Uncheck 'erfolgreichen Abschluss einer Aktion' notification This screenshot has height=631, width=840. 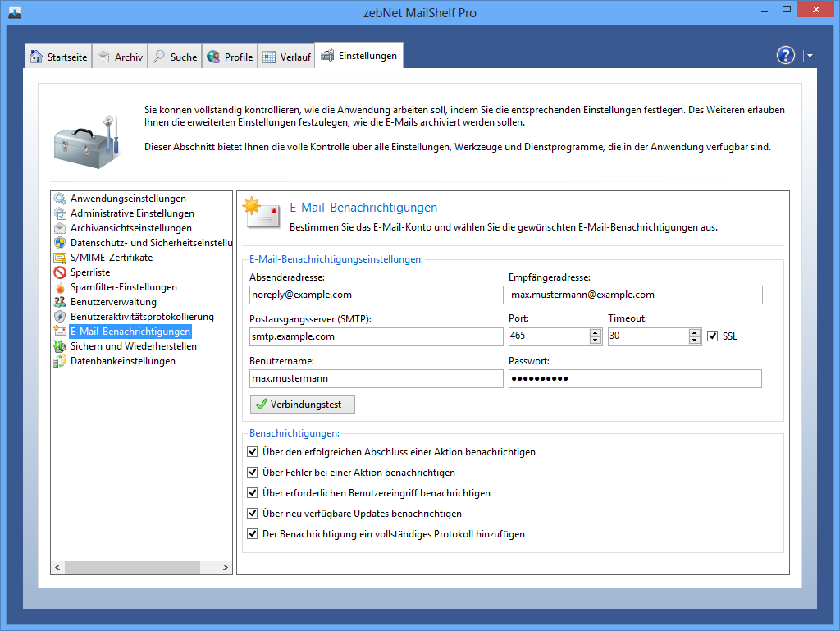click(253, 451)
